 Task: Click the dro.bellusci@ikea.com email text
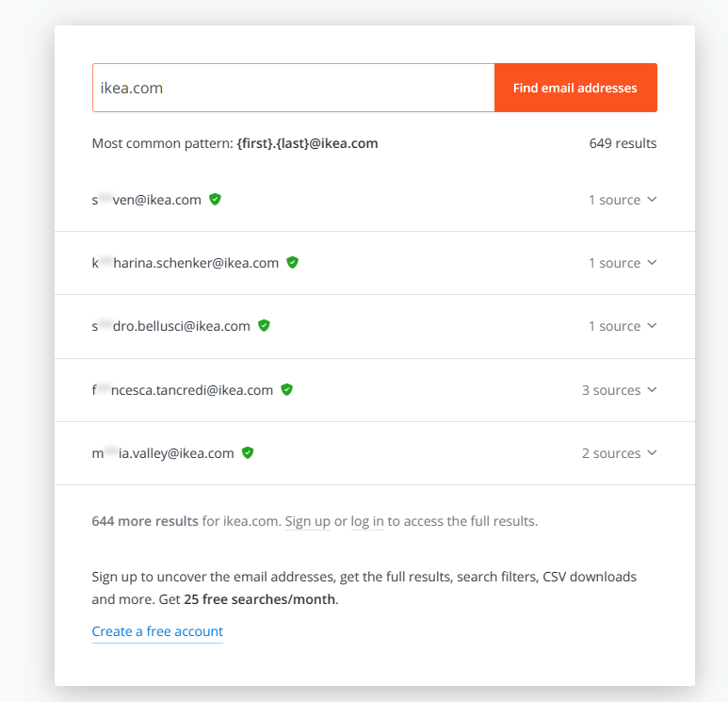(x=170, y=326)
